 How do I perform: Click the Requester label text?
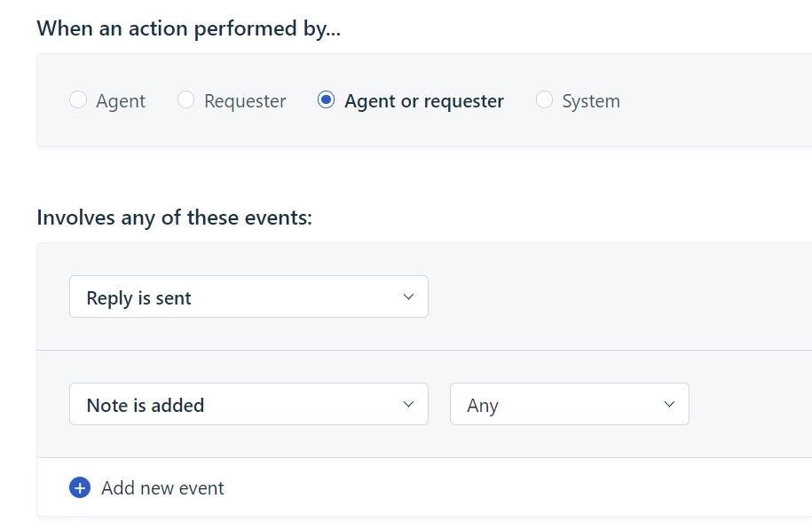coord(245,101)
